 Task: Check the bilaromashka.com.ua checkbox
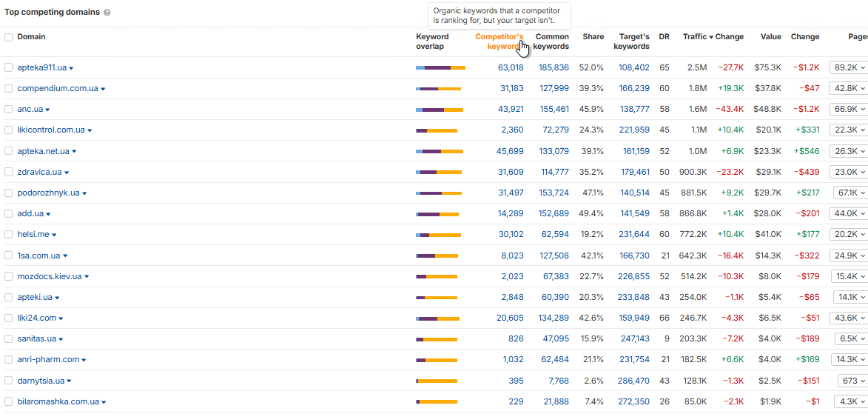point(8,402)
